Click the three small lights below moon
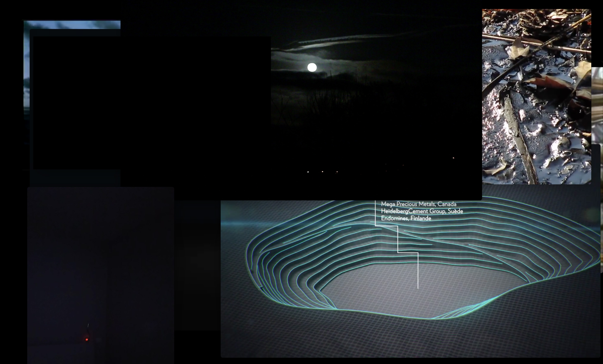The height and width of the screenshot is (364, 603). pyautogui.click(x=322, y=172)
